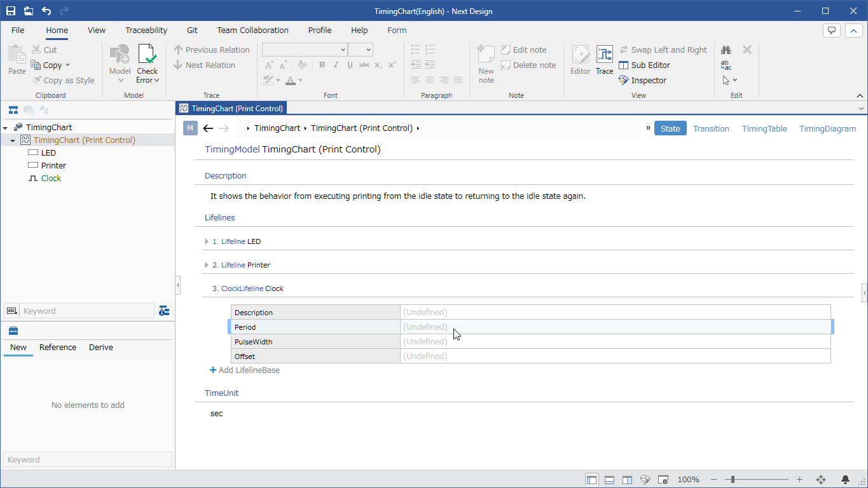Click the Period value field
The width and height of the screenshot is (868, 488).
pos(616,327)
